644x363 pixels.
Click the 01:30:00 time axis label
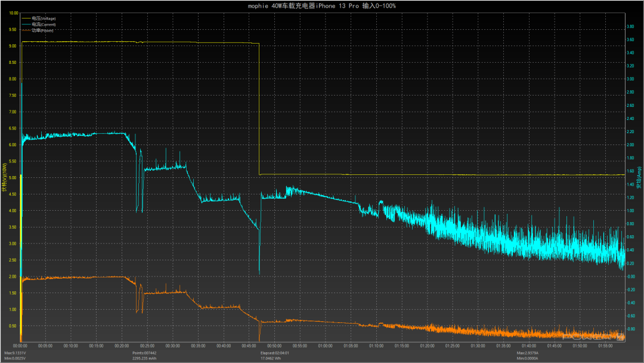point(478,346)
